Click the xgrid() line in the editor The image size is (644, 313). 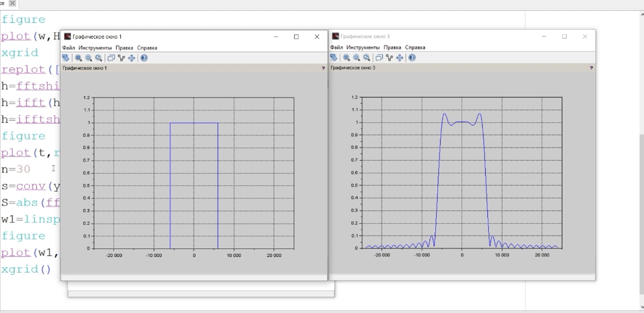(x=26, y=269)
